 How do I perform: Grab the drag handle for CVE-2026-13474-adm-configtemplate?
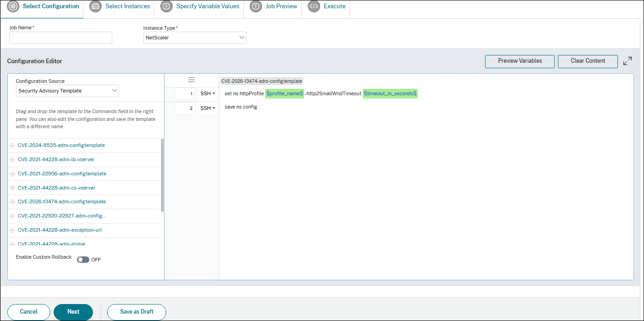pyautogui.click(x=12, y=202)
